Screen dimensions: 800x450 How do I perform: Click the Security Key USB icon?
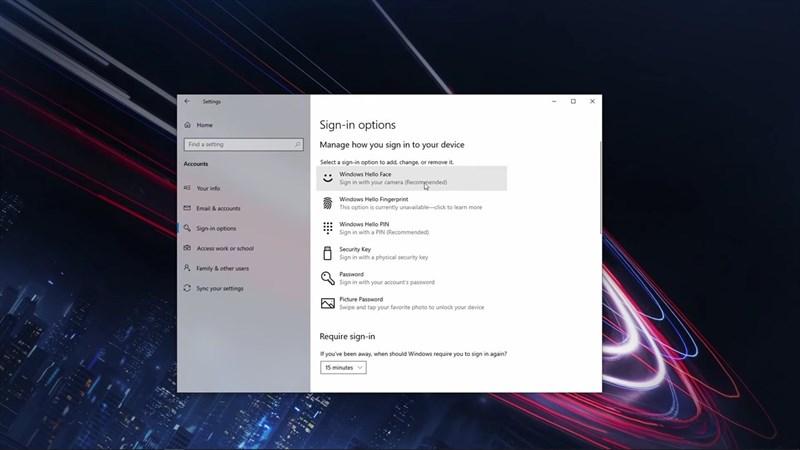(x=328, y=253)
